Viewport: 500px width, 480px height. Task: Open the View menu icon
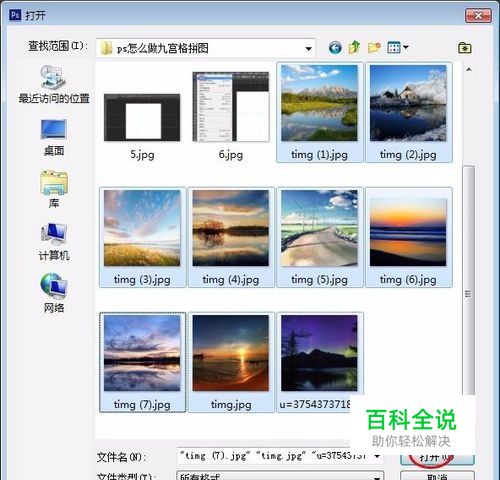click(x=394, y=48)
